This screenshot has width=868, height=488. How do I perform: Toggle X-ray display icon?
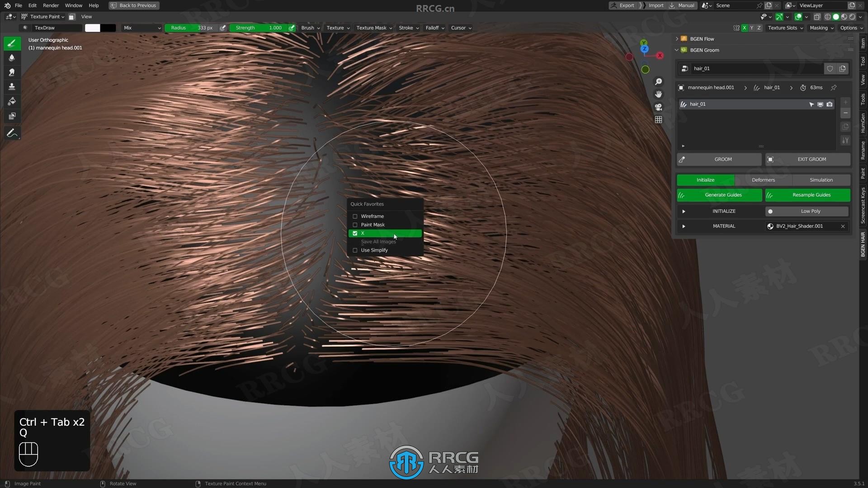click(817, 17)
